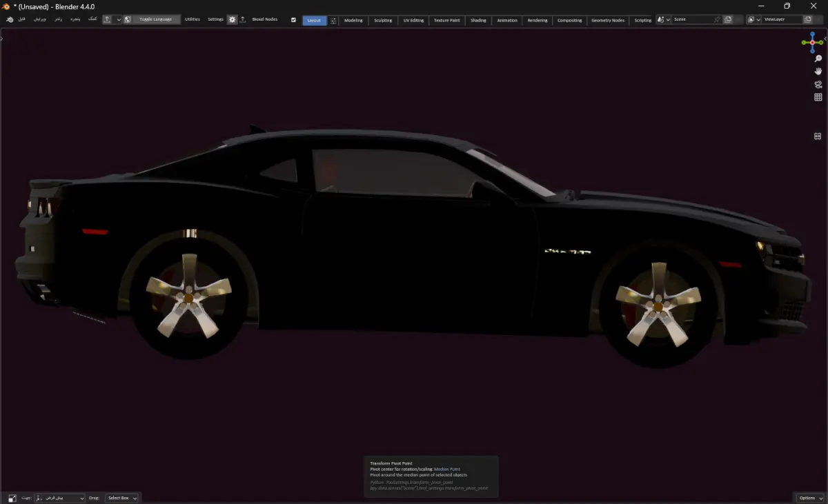The width and height of the screenshot is (828, 504).
Task: Click the hand pan view icon
Action: click(x=818, y=71)
